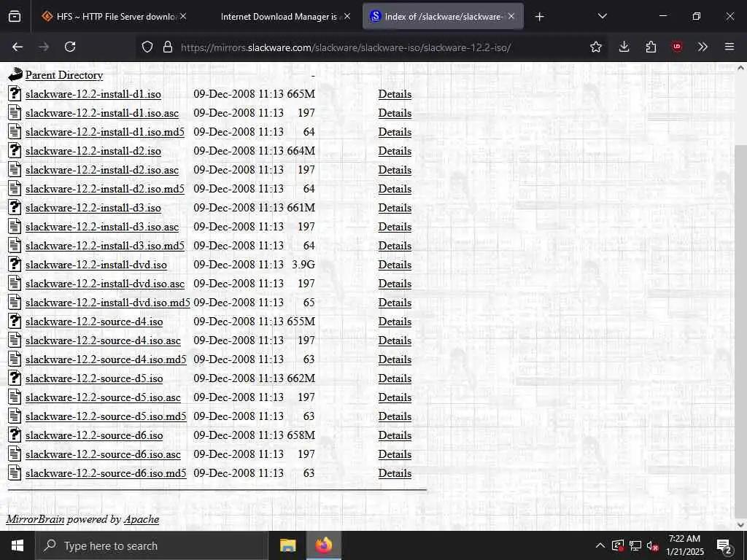Image resolution: width=747 pixels, height=560 pixels.
Task: Click the Firefox taskbar icon
Action: 323,545
